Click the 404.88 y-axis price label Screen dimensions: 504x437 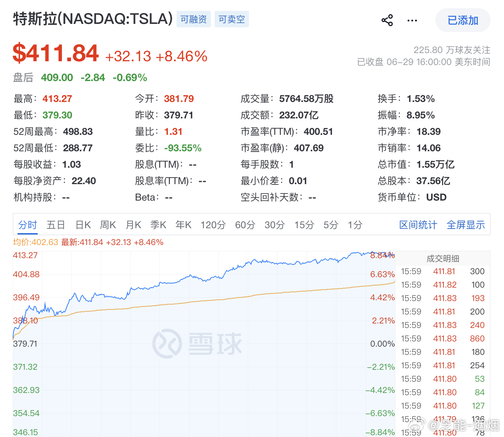click(x=26, y=275)
